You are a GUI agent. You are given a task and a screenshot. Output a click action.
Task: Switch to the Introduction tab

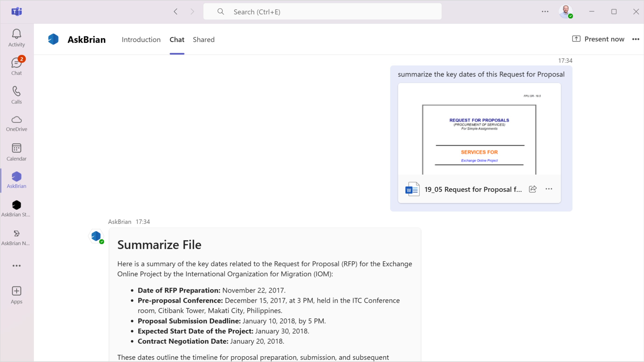pos(141,39)
